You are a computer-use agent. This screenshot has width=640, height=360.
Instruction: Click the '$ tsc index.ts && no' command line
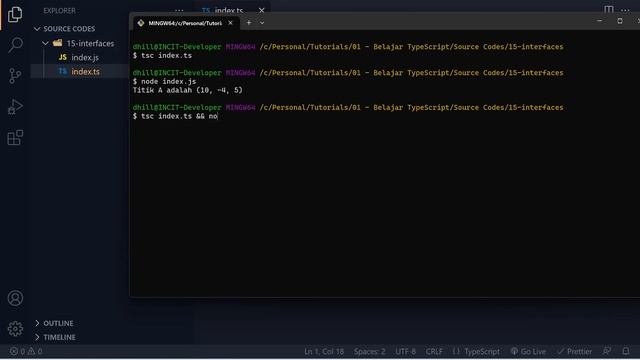pos(175,116)
